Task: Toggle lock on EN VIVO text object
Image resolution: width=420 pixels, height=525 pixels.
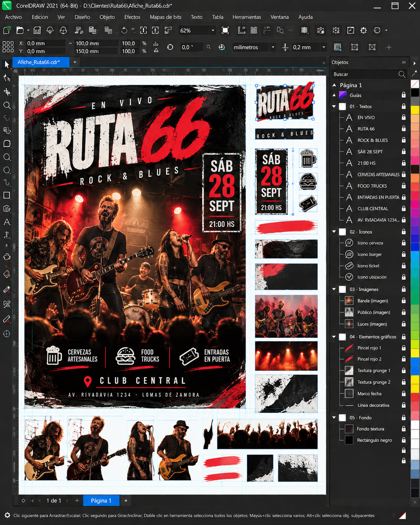Action: (404, 117)
